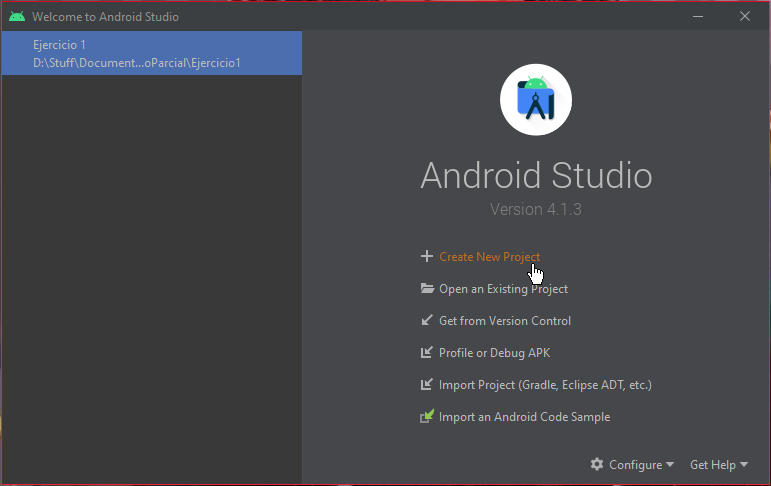
Task: Click the Configure gear icon
Action: [596, 464]
